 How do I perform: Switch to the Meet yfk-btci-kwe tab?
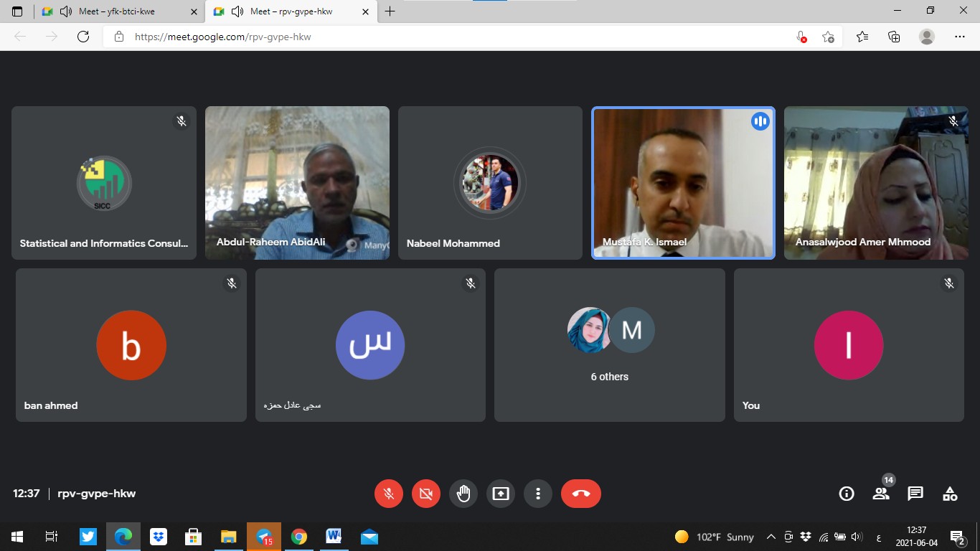click(x=115, y=11)
